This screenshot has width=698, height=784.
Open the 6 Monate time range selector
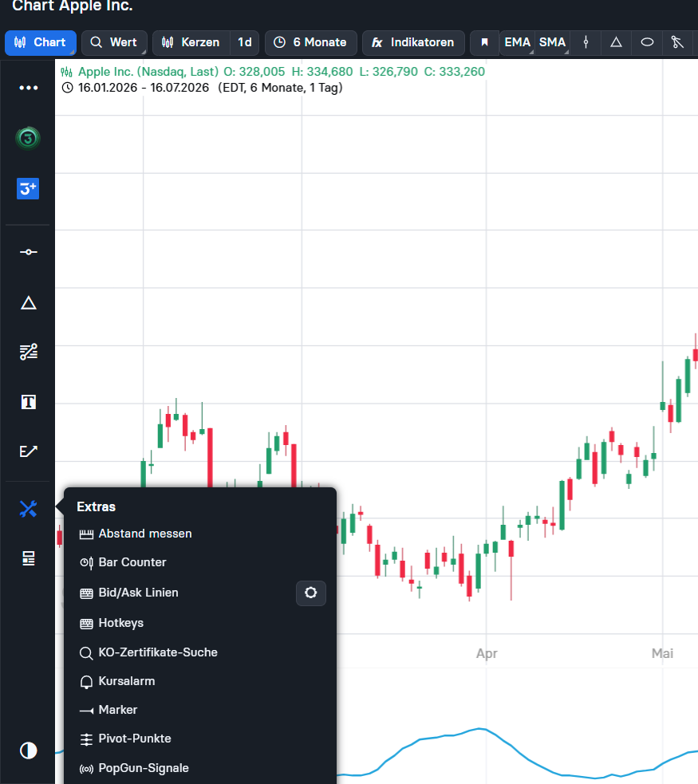[310, 42]
